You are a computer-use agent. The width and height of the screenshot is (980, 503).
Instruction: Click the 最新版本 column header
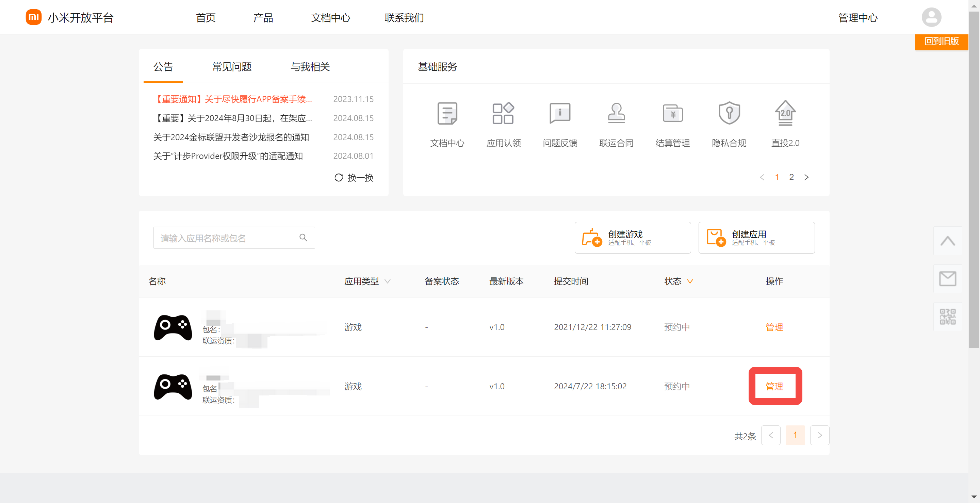click(506, 281)
